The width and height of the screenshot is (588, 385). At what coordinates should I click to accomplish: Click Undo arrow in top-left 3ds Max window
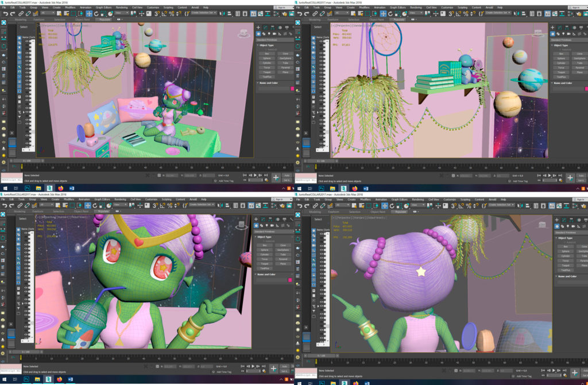click(4, 13)
